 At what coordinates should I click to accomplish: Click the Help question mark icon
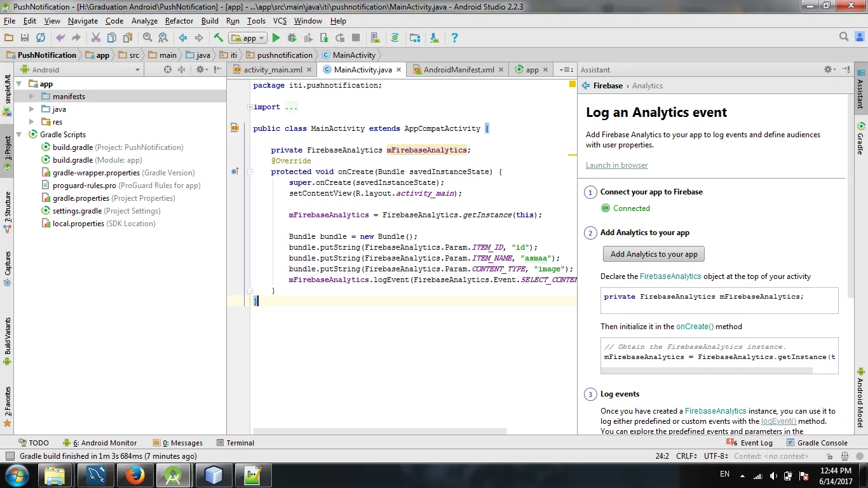454,38
